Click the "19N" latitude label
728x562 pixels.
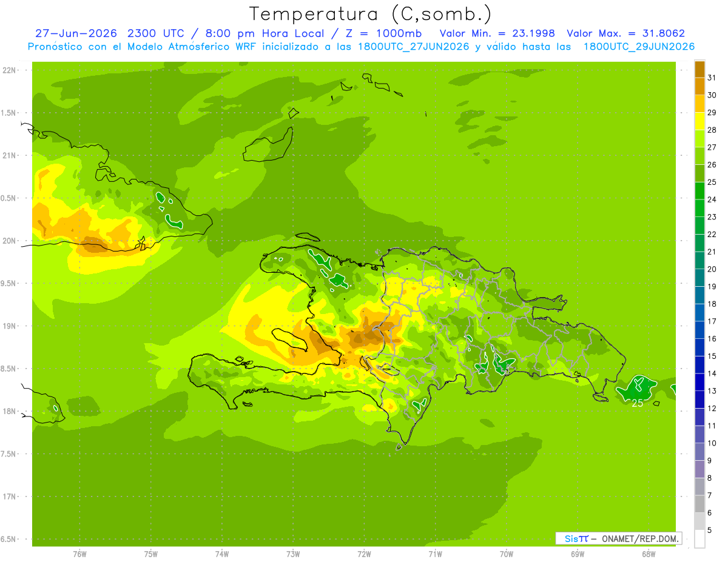coord(8,326)
